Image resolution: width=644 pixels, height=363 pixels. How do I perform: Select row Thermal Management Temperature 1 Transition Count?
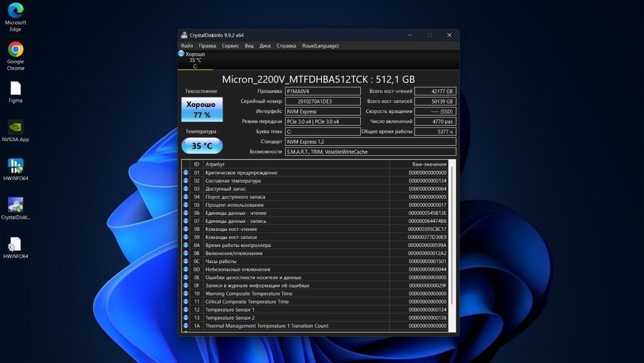[315, 326]
